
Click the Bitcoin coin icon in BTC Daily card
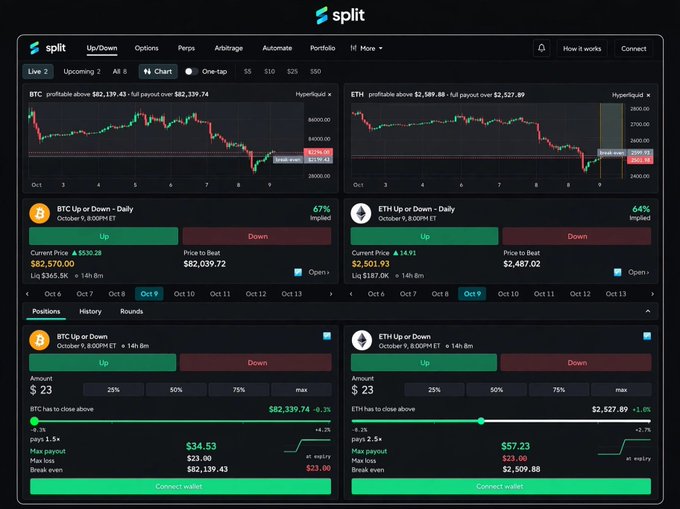(x=39, y=213)
